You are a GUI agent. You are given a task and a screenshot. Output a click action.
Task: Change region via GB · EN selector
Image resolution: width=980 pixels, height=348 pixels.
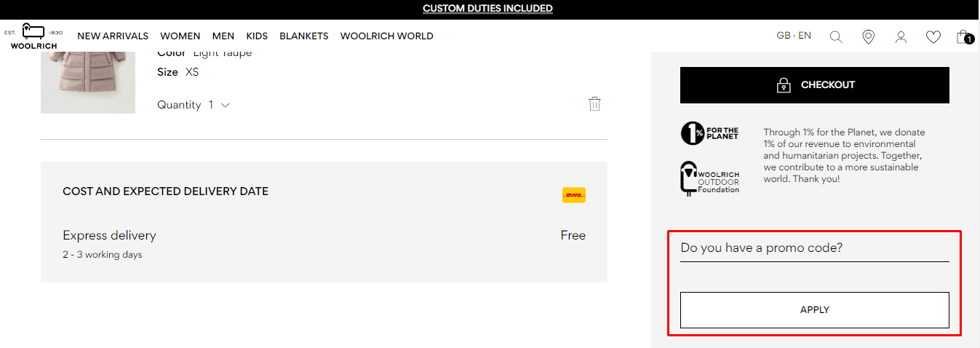(x=794, y=35)
